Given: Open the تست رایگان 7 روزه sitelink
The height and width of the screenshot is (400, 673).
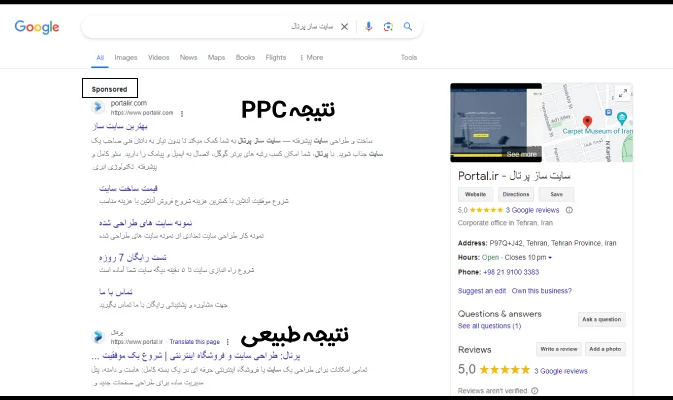Looking at the screenshot, I should [x=133, y=258].
